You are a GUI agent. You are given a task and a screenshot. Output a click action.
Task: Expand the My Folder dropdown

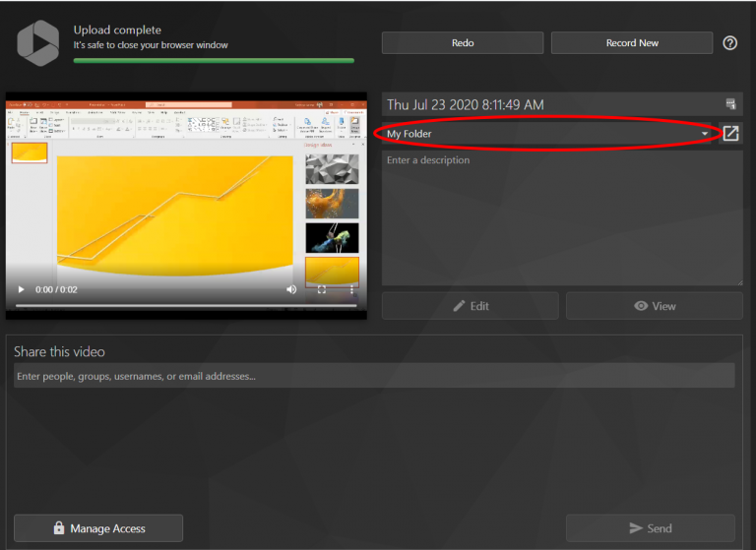click(547, 134)
